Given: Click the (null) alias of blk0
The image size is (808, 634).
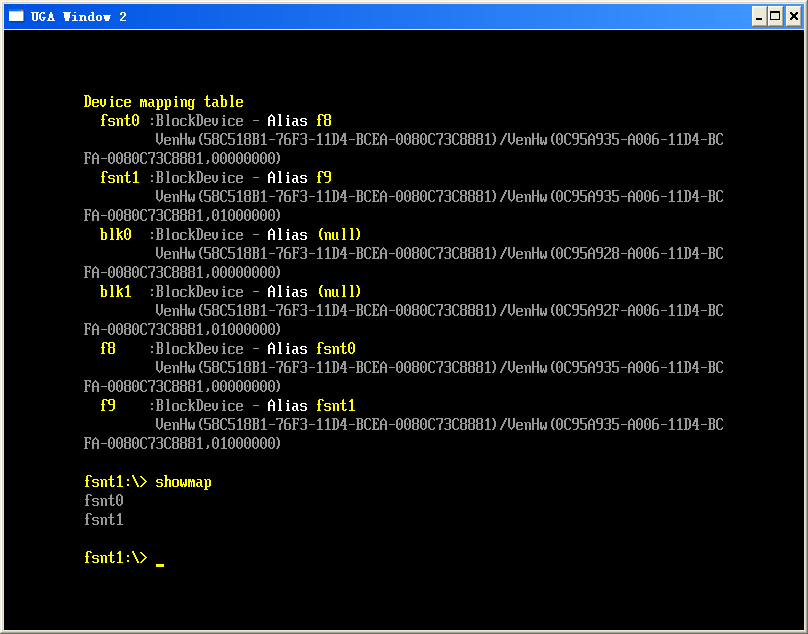Looking at the screenshot, I should pos(339,235).
